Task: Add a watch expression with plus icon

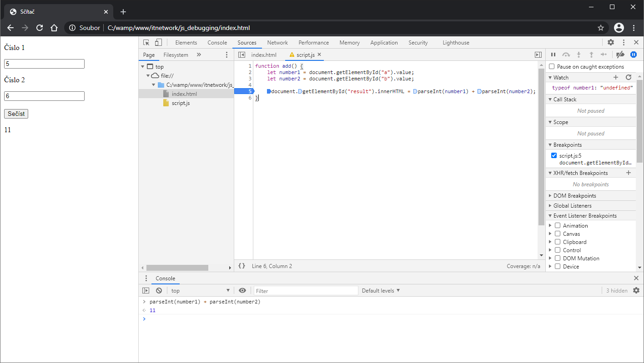Action: (616, 78)
